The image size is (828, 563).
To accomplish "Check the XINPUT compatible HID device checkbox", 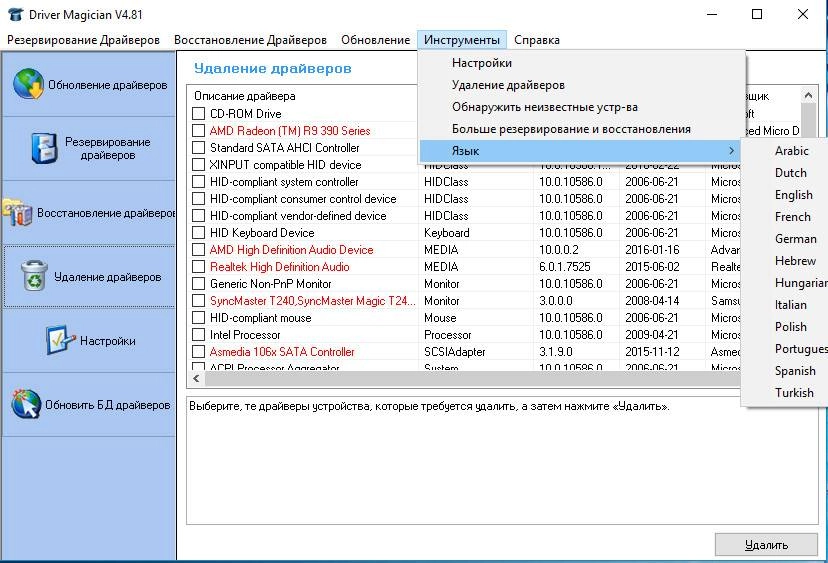I will (x=199, y=165).
